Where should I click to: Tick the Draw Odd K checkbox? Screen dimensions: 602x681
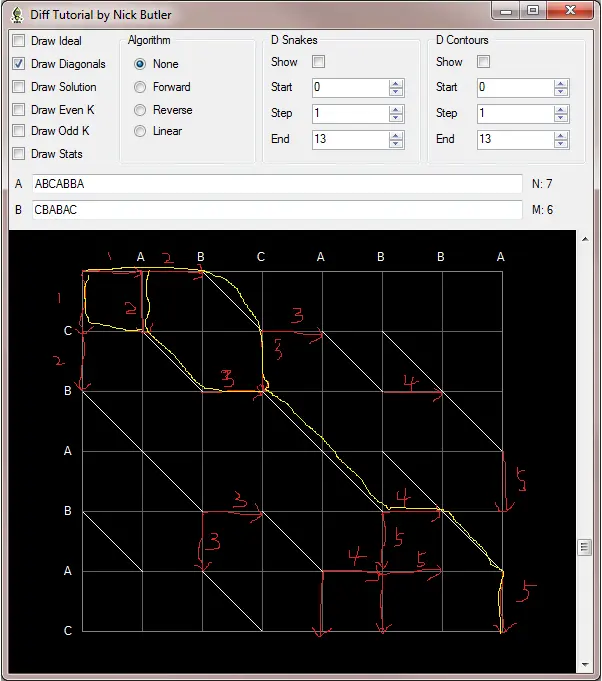pyautogui.click(x=19, y=130)
